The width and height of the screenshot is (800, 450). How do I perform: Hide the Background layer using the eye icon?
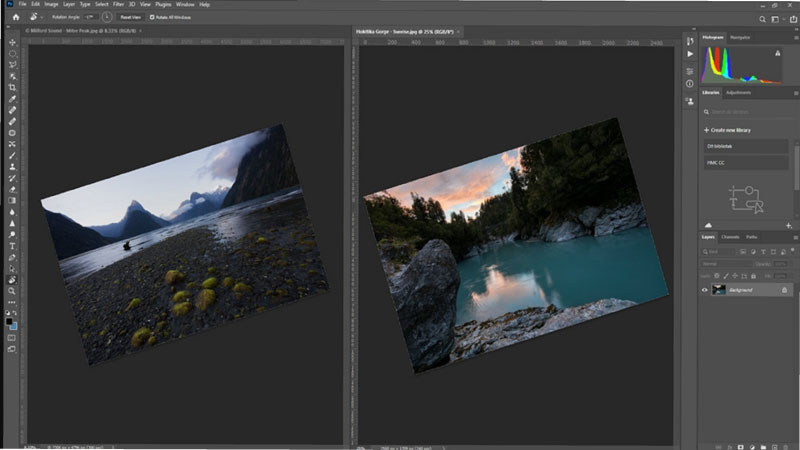coord(706,290)
